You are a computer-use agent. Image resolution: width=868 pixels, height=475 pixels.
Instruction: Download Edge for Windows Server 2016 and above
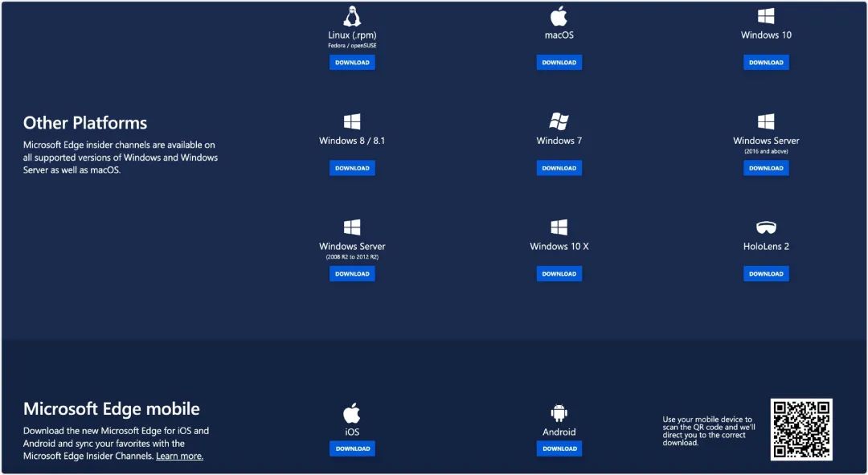(x=766, y=168)
